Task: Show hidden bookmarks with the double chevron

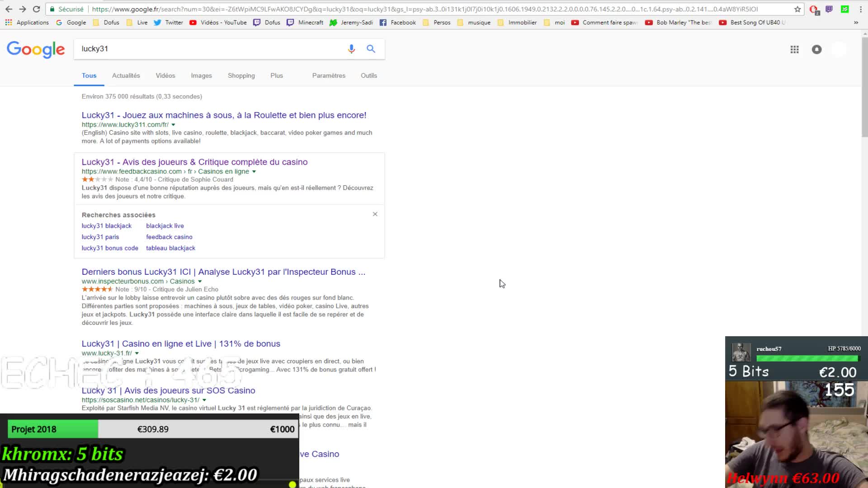Action: point(856,23)
